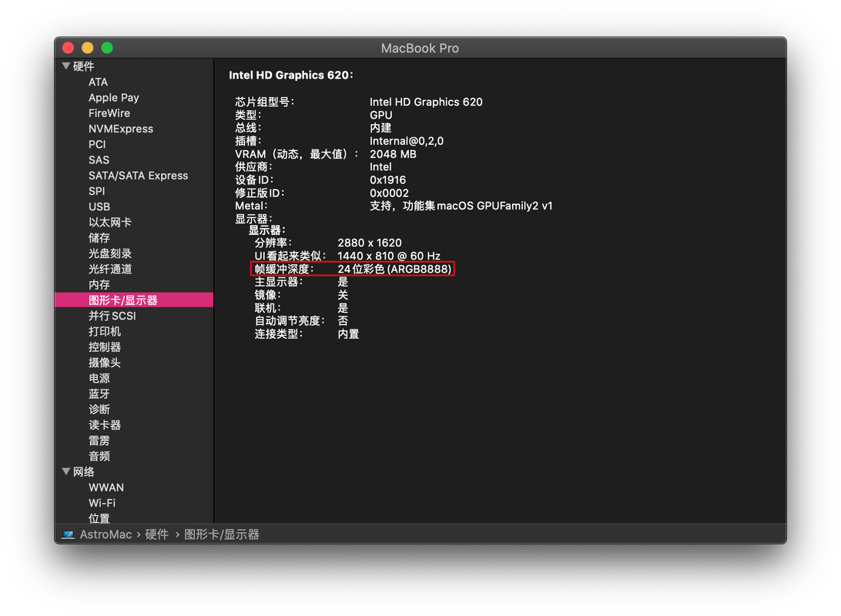Select WWAN under 网络
The image size is (841, 616).
point(106,487)
